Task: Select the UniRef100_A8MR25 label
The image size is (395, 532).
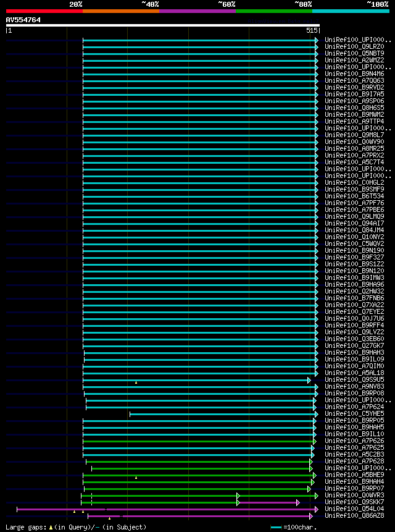Action: (354, 149)
